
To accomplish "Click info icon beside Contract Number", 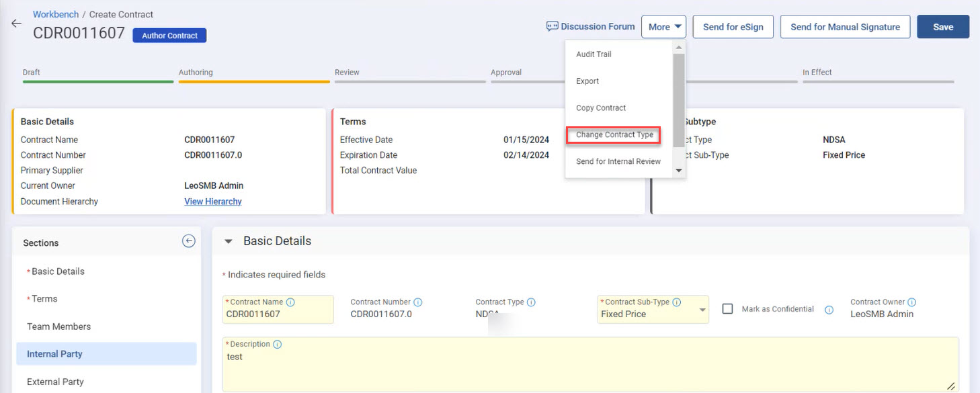I will coord(418,302).
